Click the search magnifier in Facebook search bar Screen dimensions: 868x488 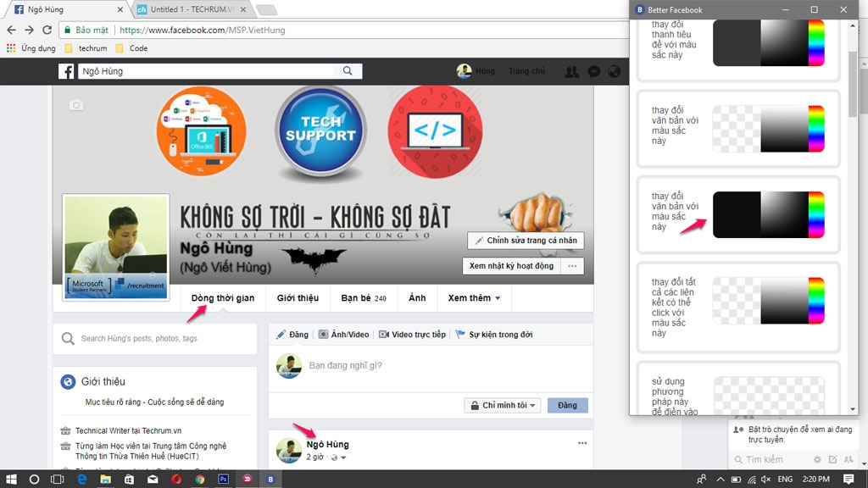tap(348, 71)
